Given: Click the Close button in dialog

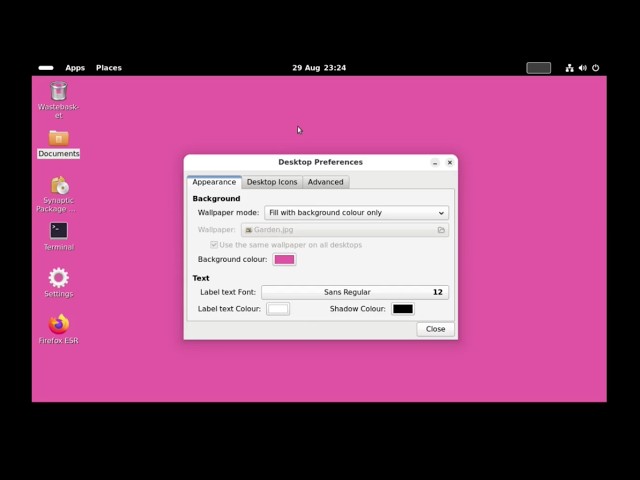Looking at the screenshot, I should pyautogui.click(x=435, y=329).
